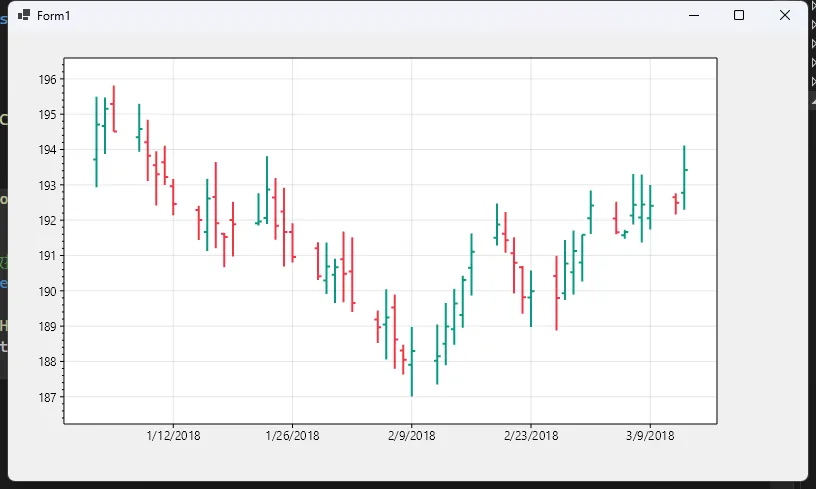This screenshot has height=489, width=816.
Task: Click the Form1 application icon in title bar
Action: pyautogui.click(x=23, y=15)
